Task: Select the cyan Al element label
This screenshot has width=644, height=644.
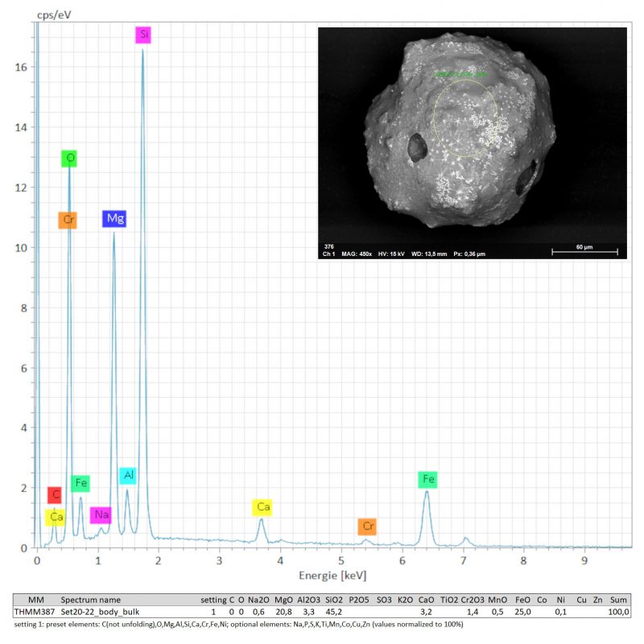Action: [x=128, y=476]
